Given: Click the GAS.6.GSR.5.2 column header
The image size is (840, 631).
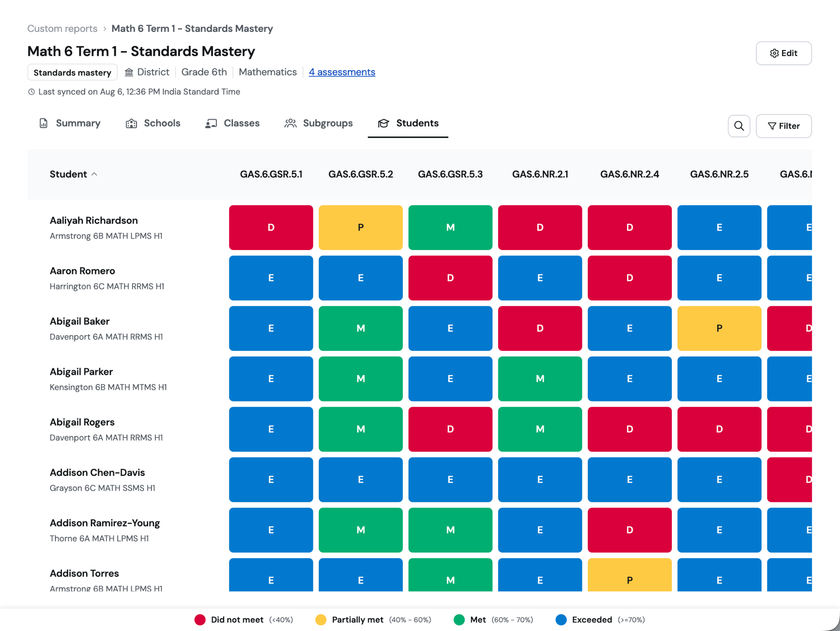Looking at the screenshot, I should tap(361, 174).
